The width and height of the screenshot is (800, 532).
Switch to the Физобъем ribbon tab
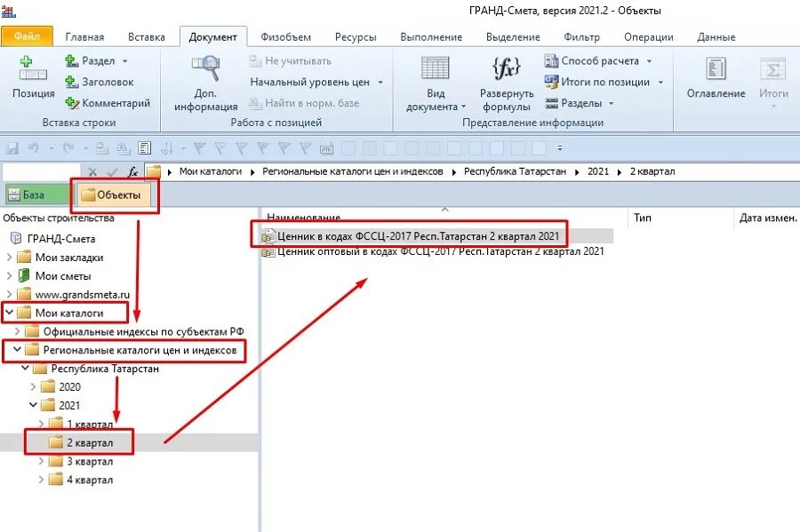coord(285,37)
